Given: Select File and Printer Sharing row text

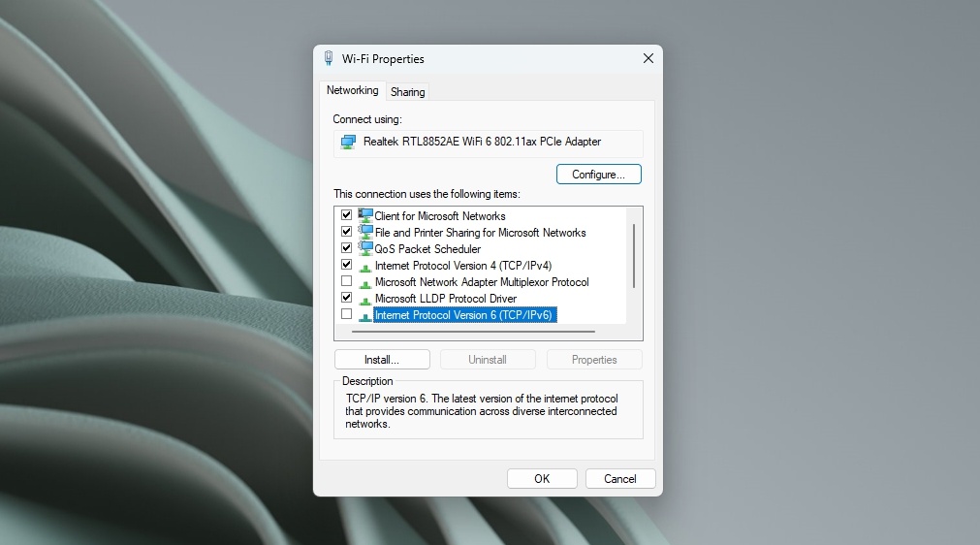Looking at the screenshot, I should (x=480, y=233).
